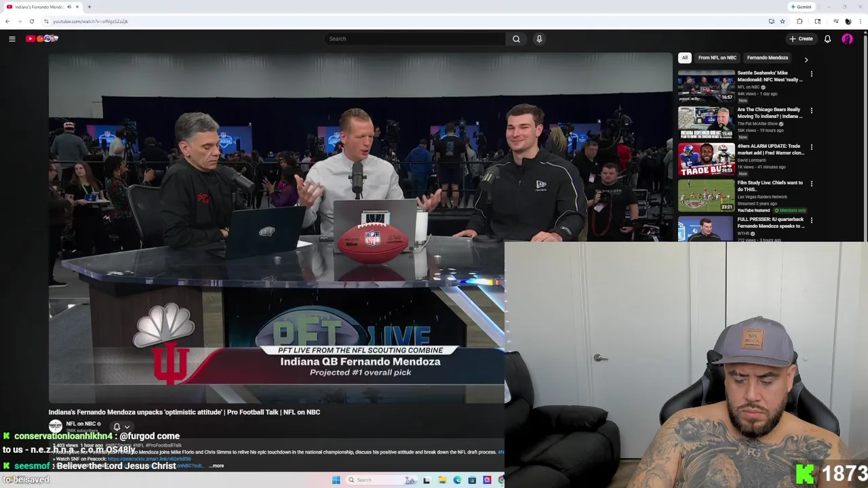Mute the tab using speaker icon
868x488 pixels.
[69, 7]
